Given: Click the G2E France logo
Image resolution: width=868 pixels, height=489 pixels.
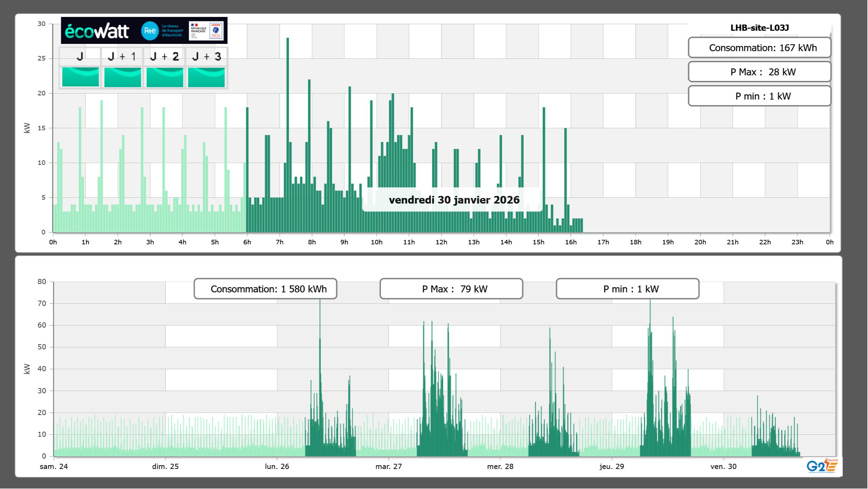Looking at the screenshot, I should 822,466.
